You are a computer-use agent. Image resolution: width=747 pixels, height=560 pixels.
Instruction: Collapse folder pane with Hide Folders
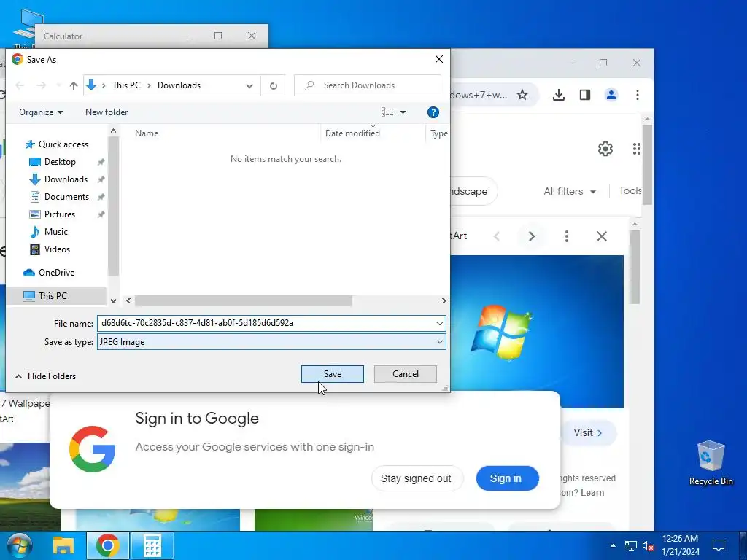pos(46,376)
